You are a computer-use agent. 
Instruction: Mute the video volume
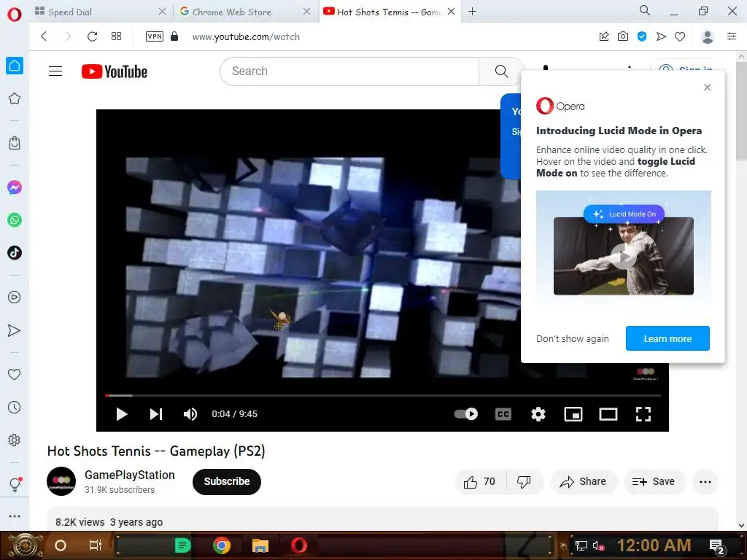(190, 414)
